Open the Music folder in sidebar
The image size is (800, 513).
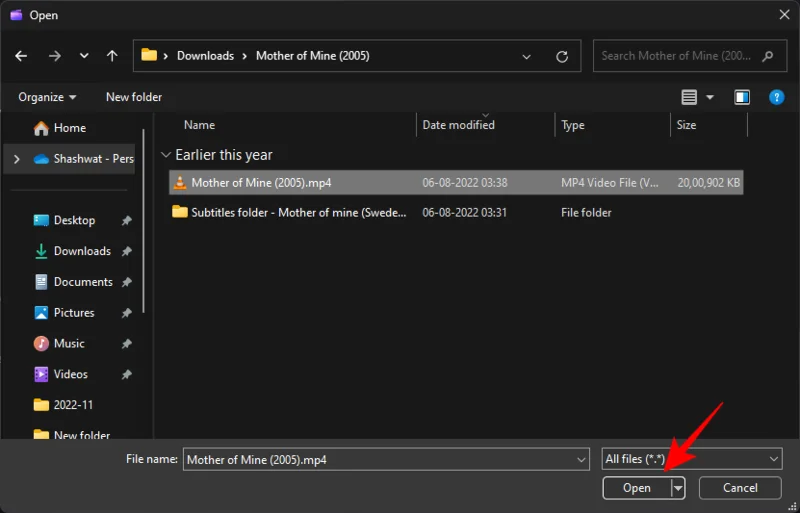[x=69, y=343]
